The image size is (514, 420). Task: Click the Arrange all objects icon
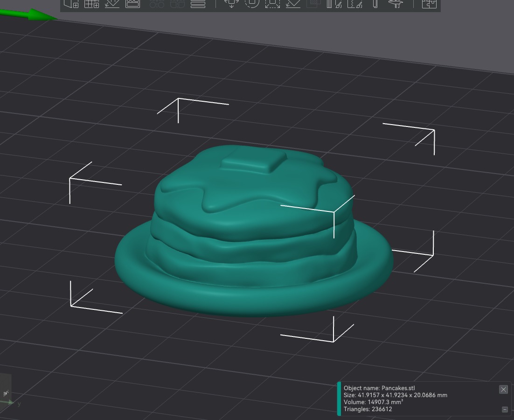tap(133, 3)
